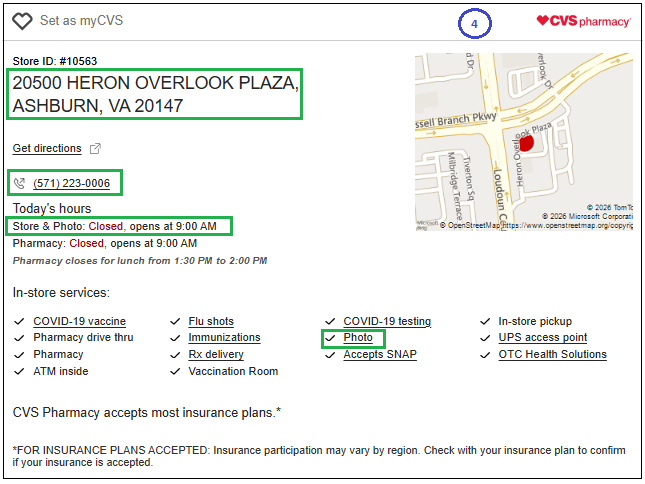Open the store location map thumbnail

click(x=524, y=141)
